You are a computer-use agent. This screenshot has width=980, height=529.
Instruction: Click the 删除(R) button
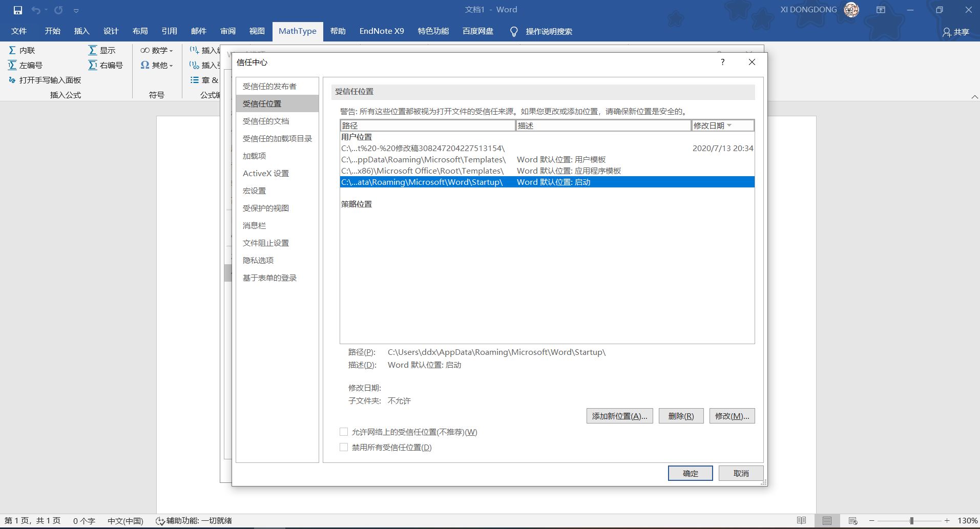pos(681,416)
